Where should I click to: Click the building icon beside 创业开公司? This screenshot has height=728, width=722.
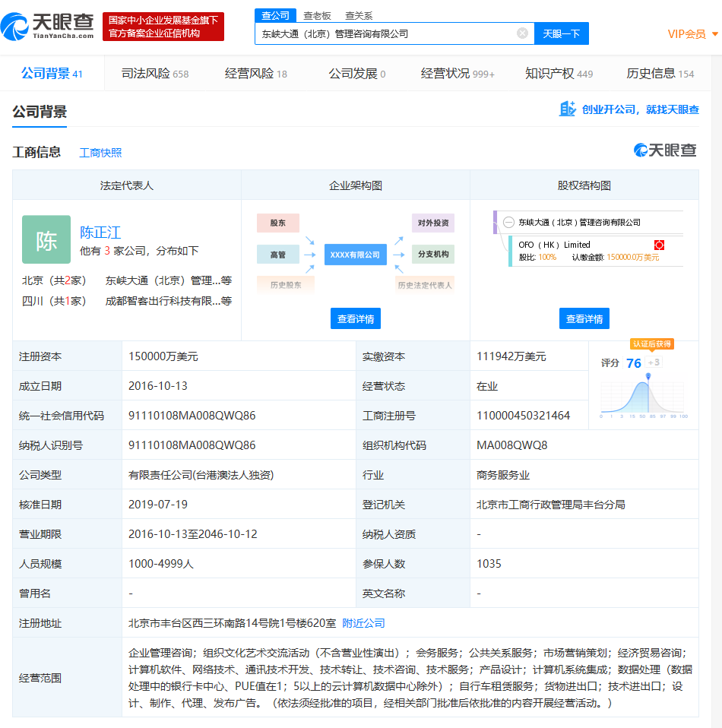click(x=567, y=109)
